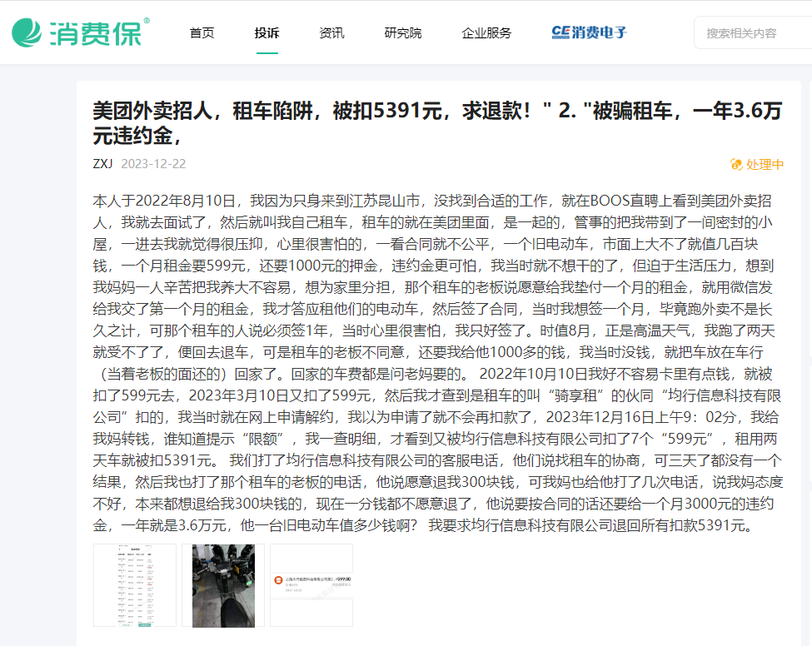The image size is (812, 646).
Task: Open the 企业服务 menu item
Action: coord(487,33)
